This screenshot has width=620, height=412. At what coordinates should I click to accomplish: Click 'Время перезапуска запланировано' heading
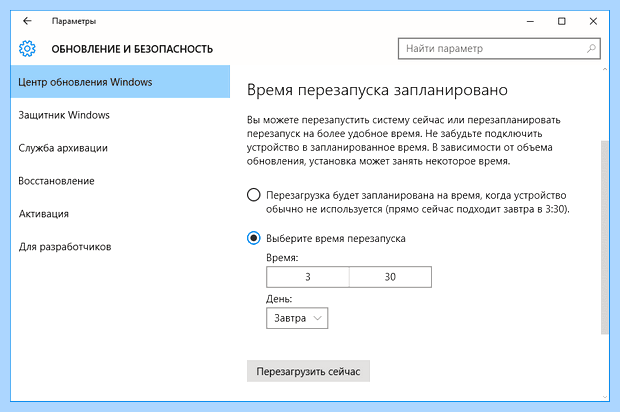pyautogui.click(x=377, y=90)
